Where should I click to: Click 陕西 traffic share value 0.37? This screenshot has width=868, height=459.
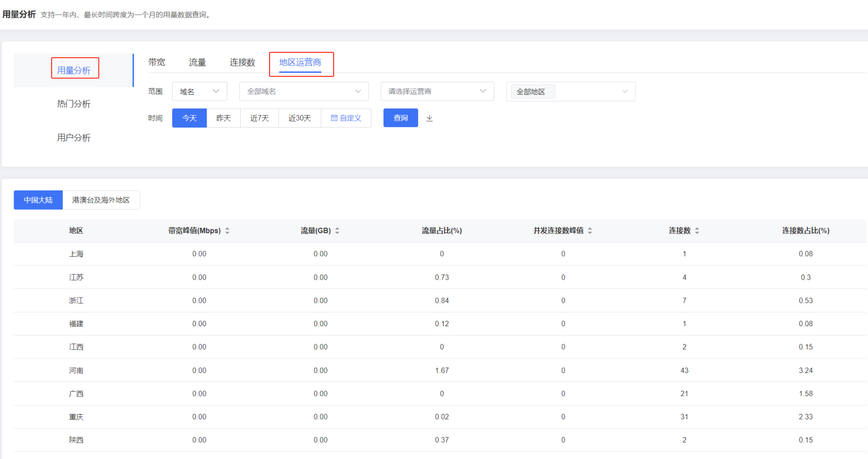pyautogui.click(x=442, y=440)
